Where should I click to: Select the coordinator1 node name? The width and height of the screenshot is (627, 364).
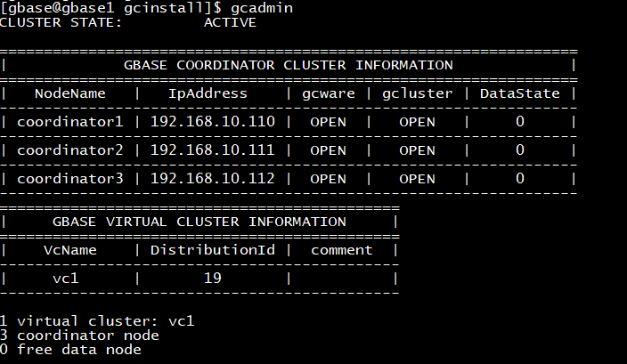pyautogui.click(x=70, y=121)
